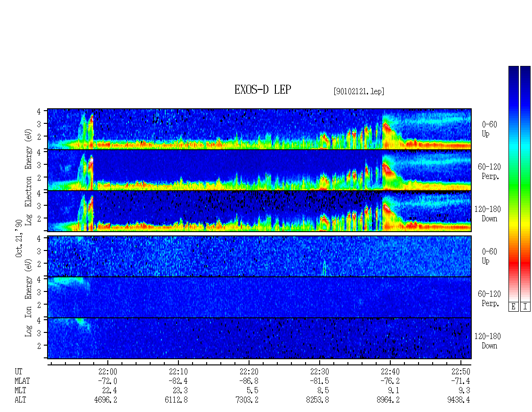Click the altitude value 9438.4

click(459, 400)
